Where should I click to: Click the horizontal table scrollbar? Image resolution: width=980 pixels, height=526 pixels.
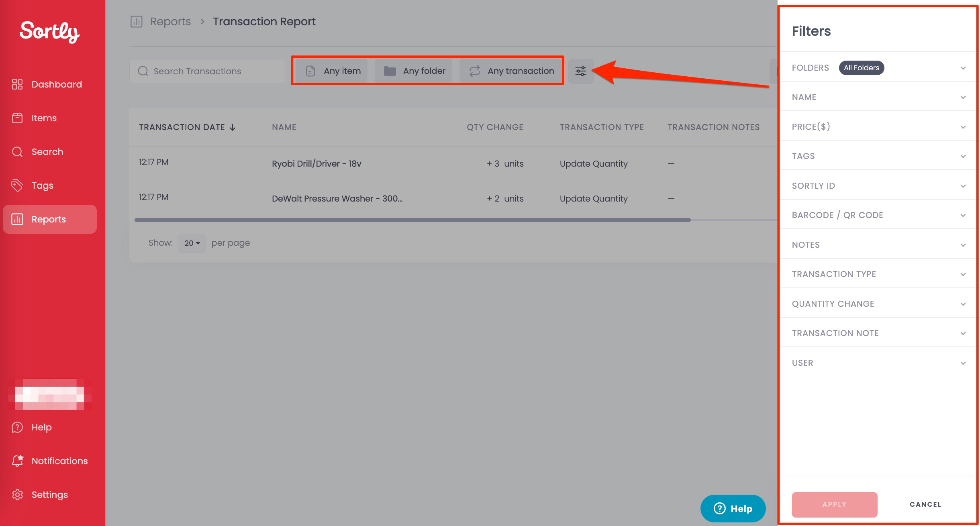pyautogui.click(x=412, y=220)
